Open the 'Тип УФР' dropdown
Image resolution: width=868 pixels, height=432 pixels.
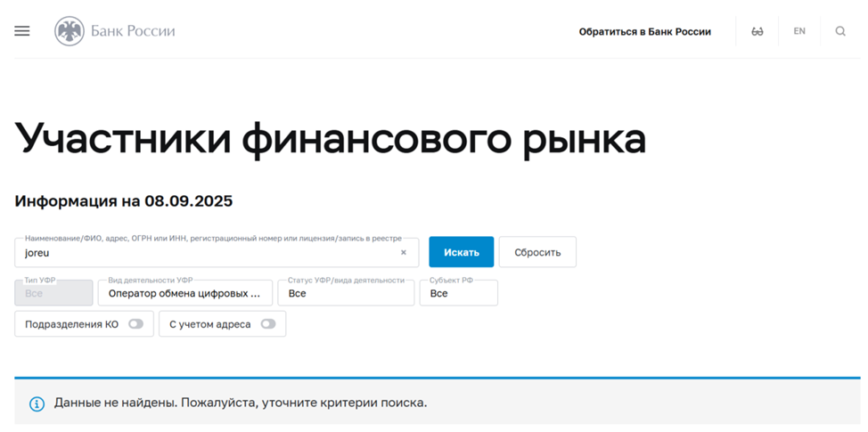53,293
